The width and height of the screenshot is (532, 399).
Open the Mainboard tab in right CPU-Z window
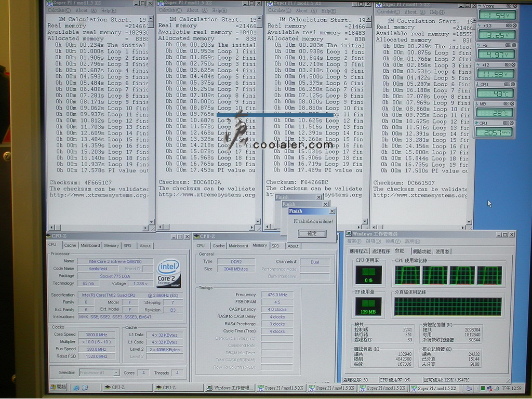pyautogui.click(x=238, y=246)
